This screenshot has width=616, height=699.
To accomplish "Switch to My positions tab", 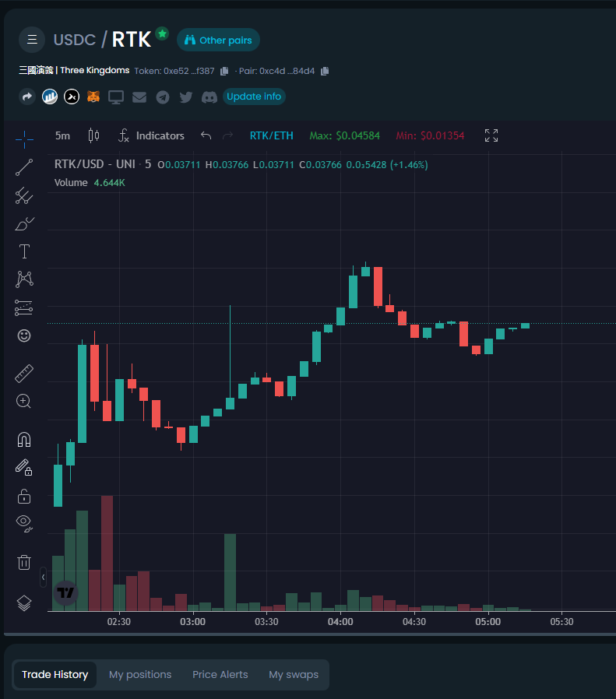I will point(140,675).
